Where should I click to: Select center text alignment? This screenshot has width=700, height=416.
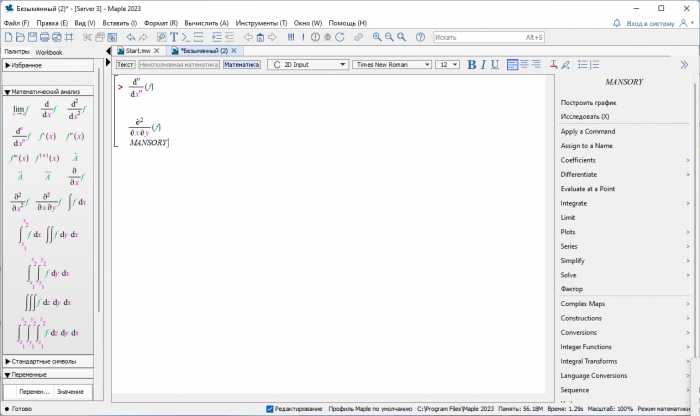coord(524,65)
